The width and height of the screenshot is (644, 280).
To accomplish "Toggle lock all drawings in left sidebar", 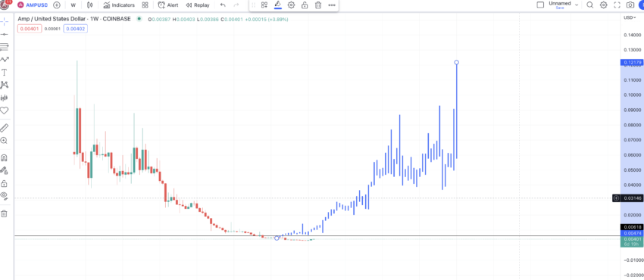I will [x=4, y=183].
